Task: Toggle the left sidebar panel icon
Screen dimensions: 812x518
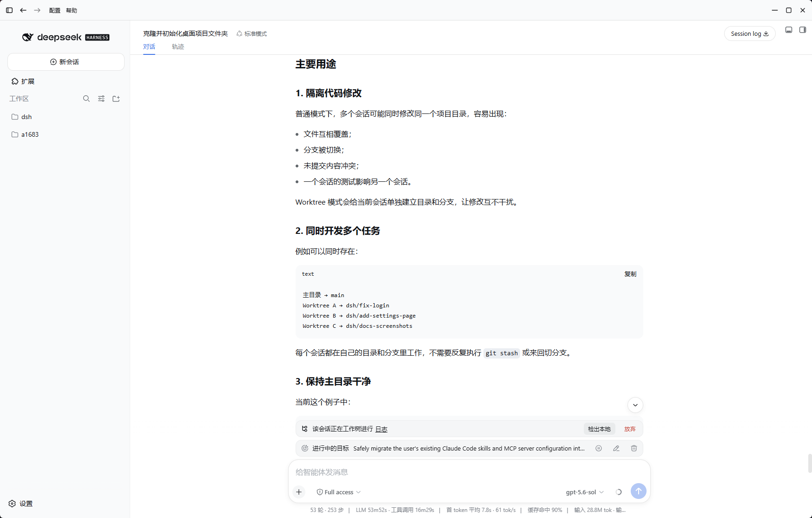Action: [x=9, y=10]
